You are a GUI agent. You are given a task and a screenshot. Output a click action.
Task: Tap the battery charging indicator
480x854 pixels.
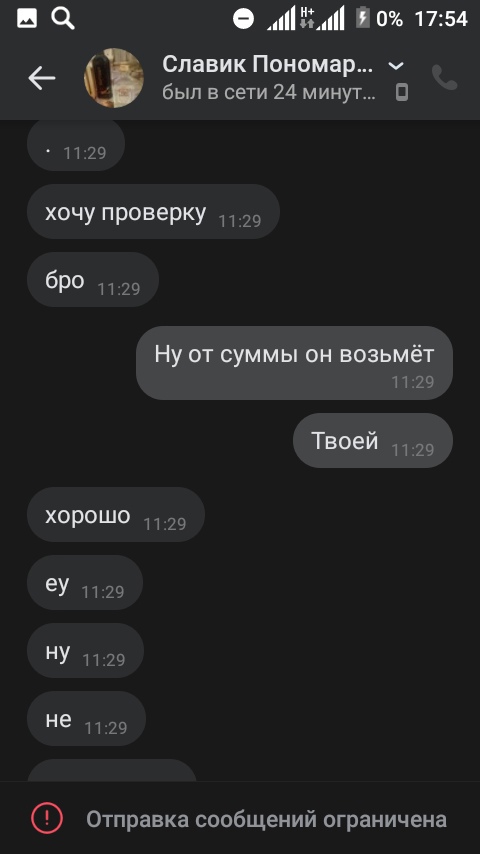coord(362,19)
